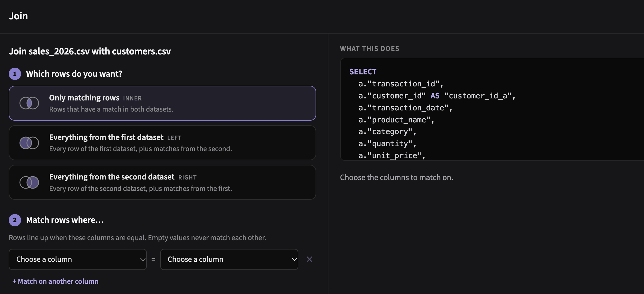The image size is (644, 294).
Task: Pick Everything from the second dataset RIGHT
Action: [x=162, y=182]
